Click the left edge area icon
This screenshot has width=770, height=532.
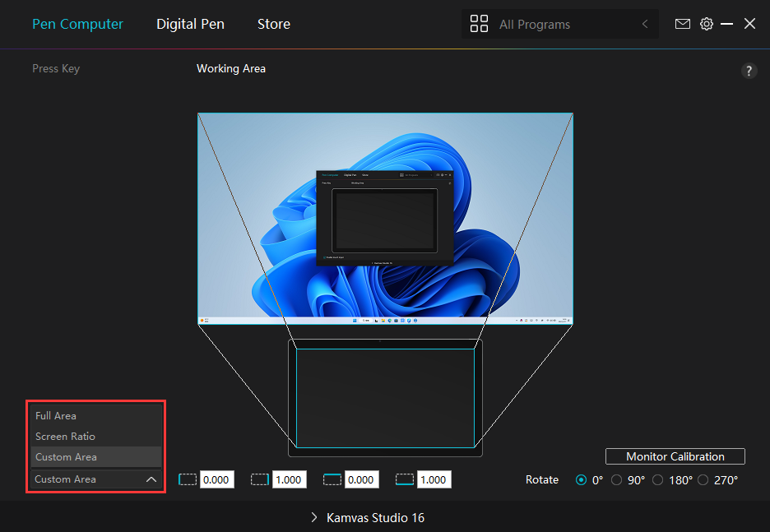188,479
